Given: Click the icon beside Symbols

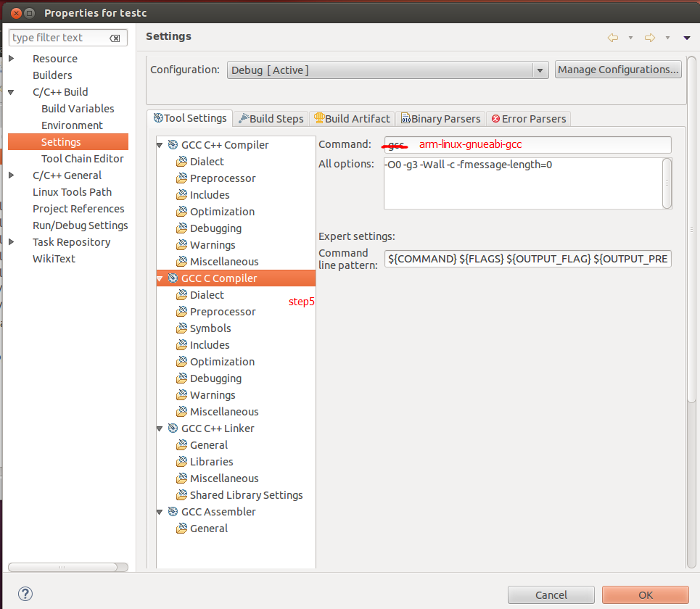Looking at the screenshot, I should pyautogui.click(x=181, y=328).
